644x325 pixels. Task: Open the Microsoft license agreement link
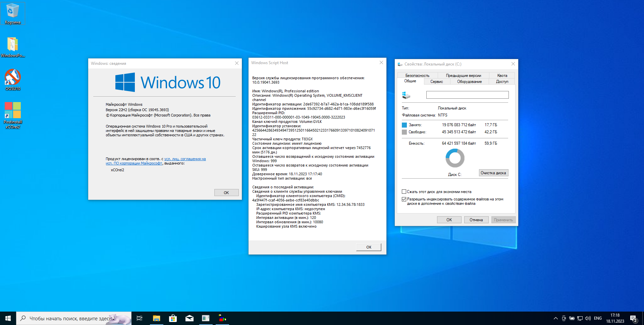(x=185, y=159)
